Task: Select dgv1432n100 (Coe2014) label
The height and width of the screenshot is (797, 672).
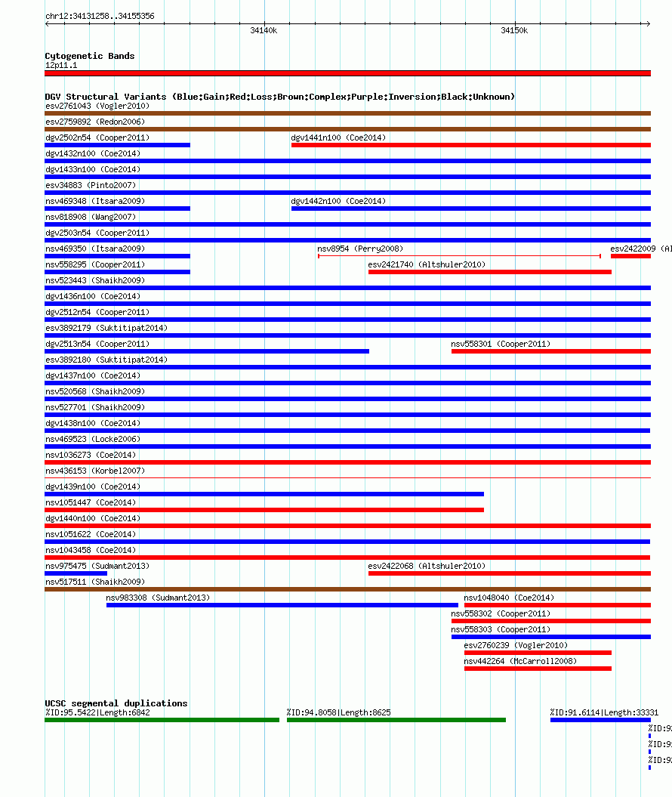Action: (93, 153)
